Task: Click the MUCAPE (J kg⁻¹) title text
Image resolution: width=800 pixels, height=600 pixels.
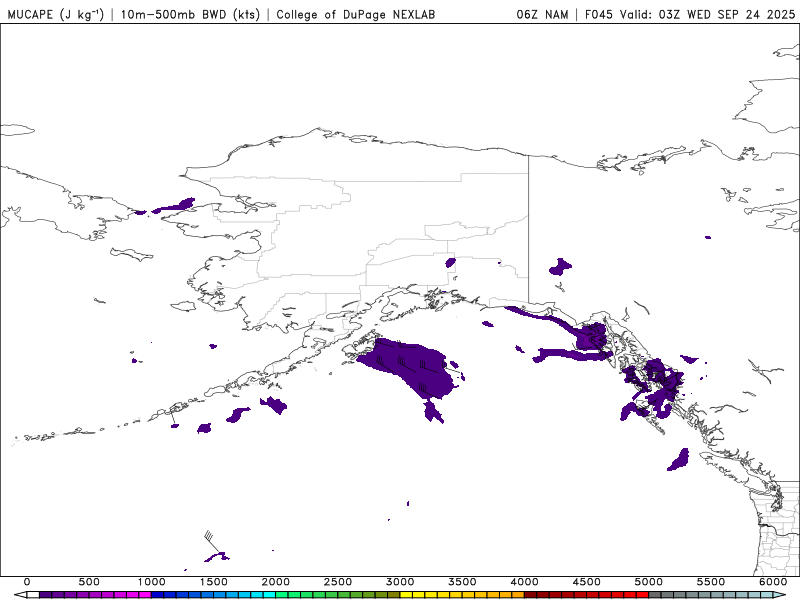Action: (56, 14)
